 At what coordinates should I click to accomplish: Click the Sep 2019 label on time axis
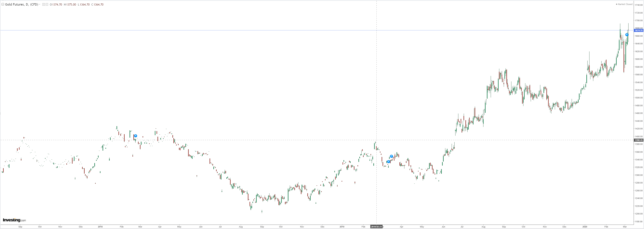(x=504, y=227)
